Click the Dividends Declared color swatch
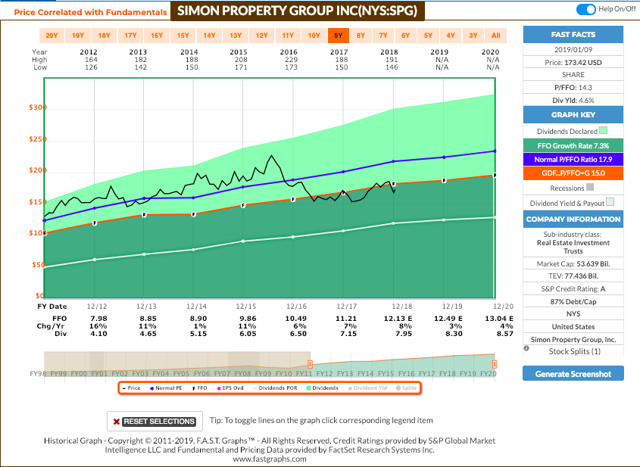Image resolution: width=640 pixels, height=467 pixels. pyautogui.click(x=603, y=130)
